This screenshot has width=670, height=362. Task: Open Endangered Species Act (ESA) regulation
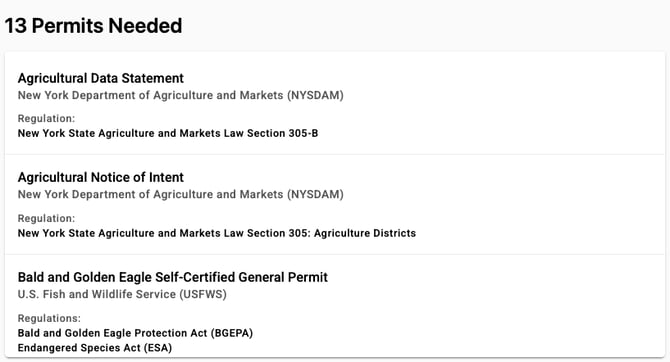[x=95, y=348]
